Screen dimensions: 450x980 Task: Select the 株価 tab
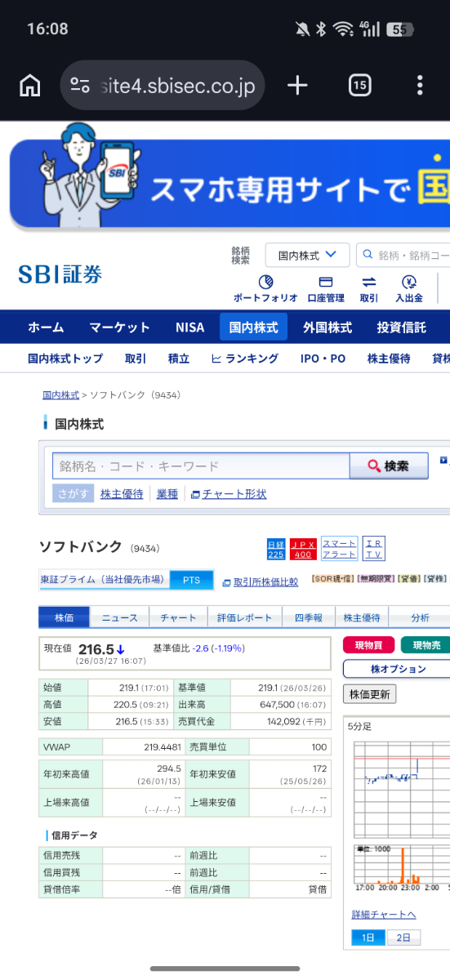(64, 617)
